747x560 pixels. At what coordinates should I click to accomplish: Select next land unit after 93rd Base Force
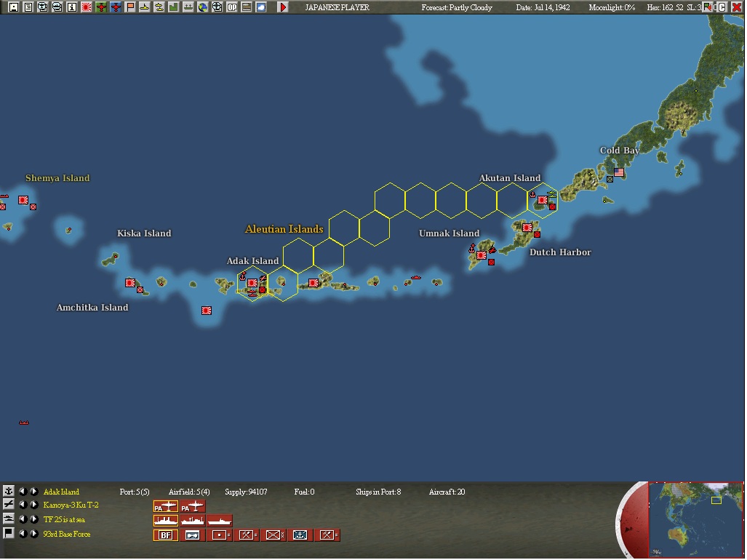[34, 534]
